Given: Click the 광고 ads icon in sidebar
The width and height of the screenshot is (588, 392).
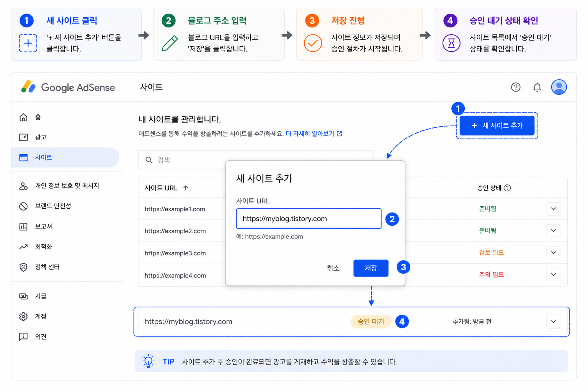Looking at the screenshot, I should 23,137.
